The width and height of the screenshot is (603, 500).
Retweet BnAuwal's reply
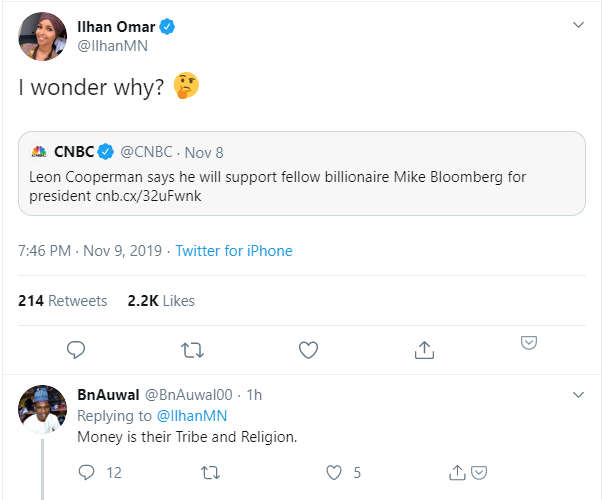click(211, 472)
